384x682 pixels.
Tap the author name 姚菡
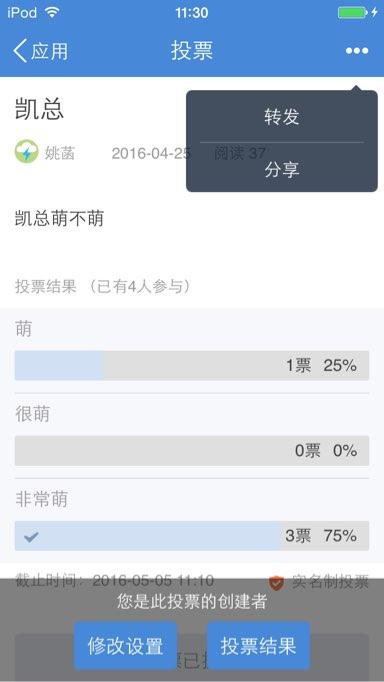point(60,153)
